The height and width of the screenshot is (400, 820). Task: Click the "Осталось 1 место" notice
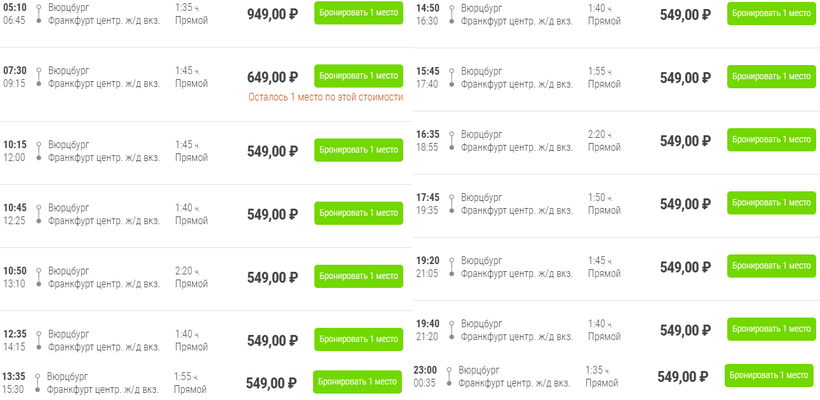click(325, 97)
